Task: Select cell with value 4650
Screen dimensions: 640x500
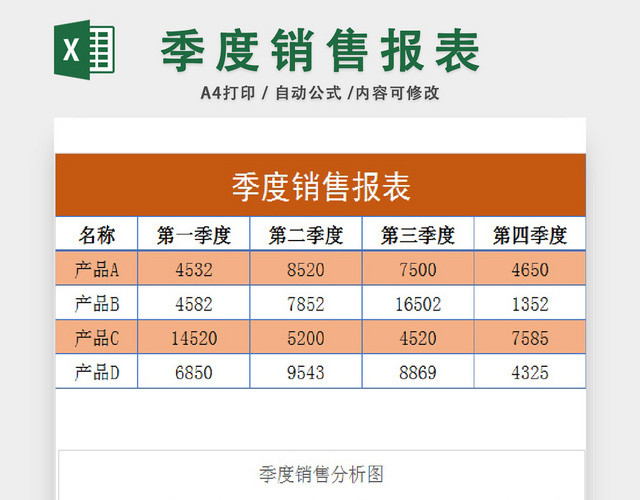Action: click(x=530, y=268)
